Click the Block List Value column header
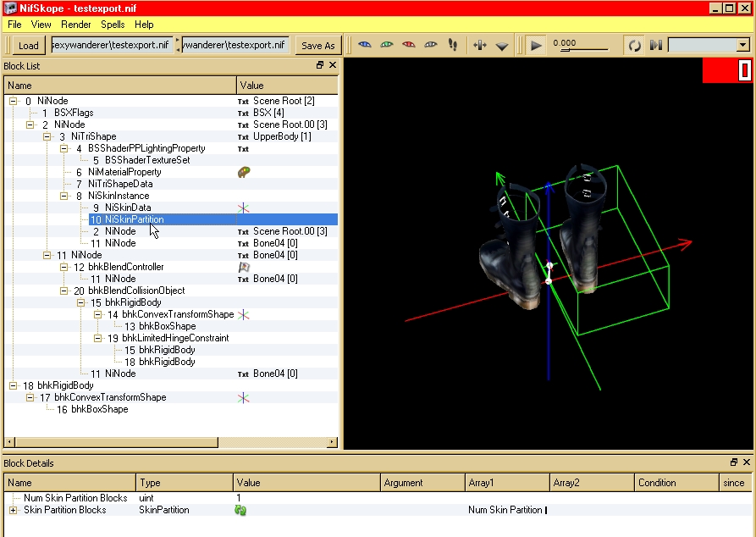 (287, 86)
